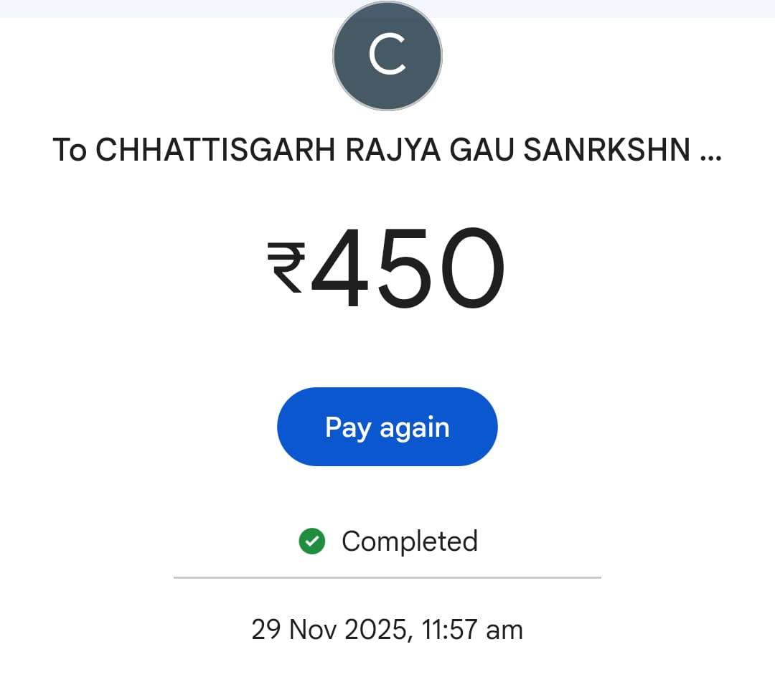Click the rupee currency symbol
The image size is (775, 700).
pyautogui.click(x=286, y=268)
